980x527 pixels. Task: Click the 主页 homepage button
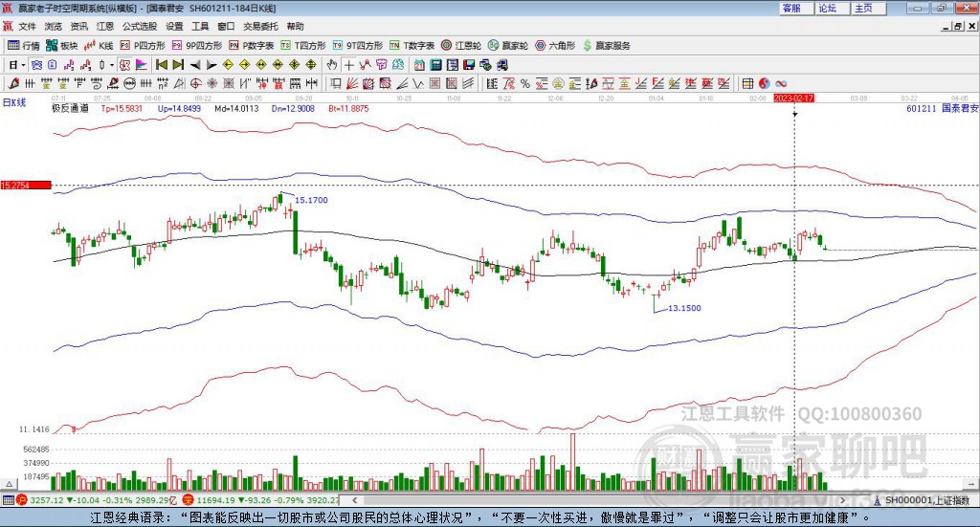[x=868, y=8]
